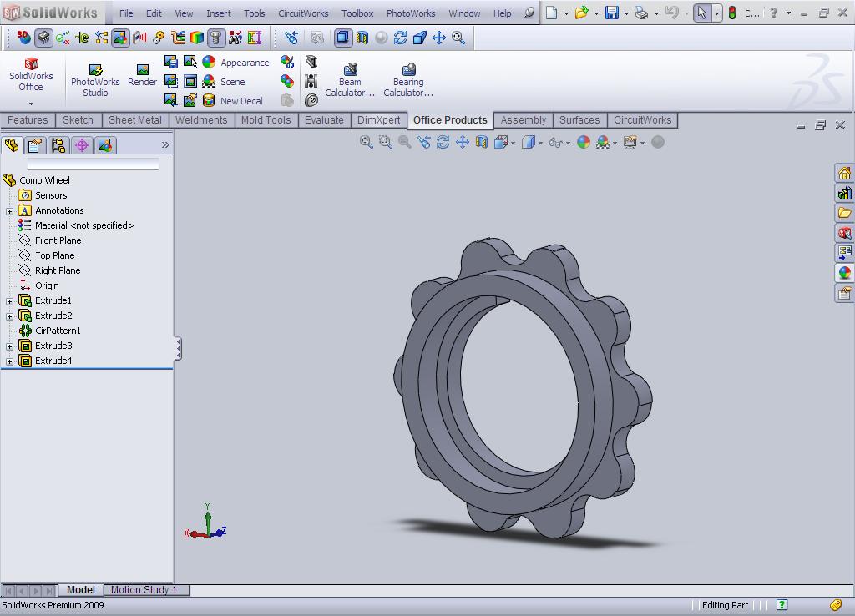Viewport: 855px width, 616px height.
Task: Open the Beam Calculator tool
Action: coord(350,79)
